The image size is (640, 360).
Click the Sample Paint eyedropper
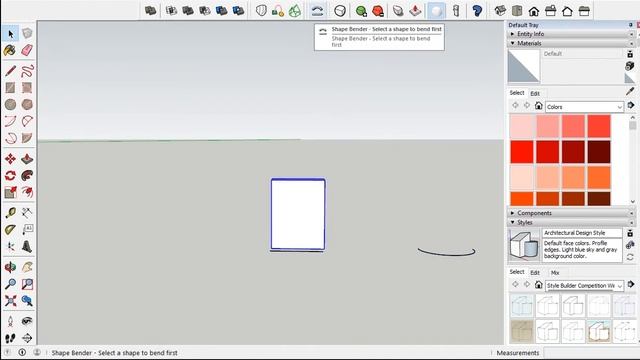click(x=630, y=91)
